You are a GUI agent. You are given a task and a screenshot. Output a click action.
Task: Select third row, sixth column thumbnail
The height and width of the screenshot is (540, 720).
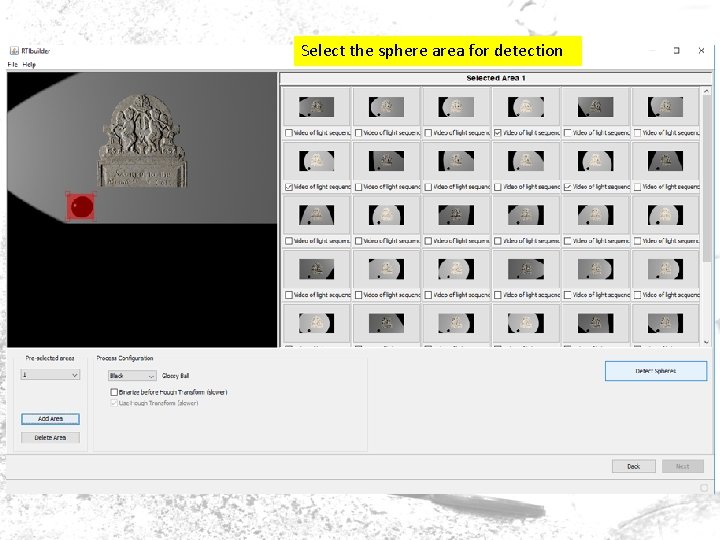665,215
